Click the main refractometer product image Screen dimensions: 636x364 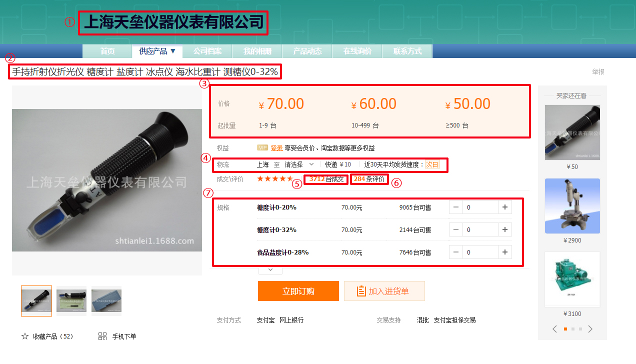coord(107,180)
